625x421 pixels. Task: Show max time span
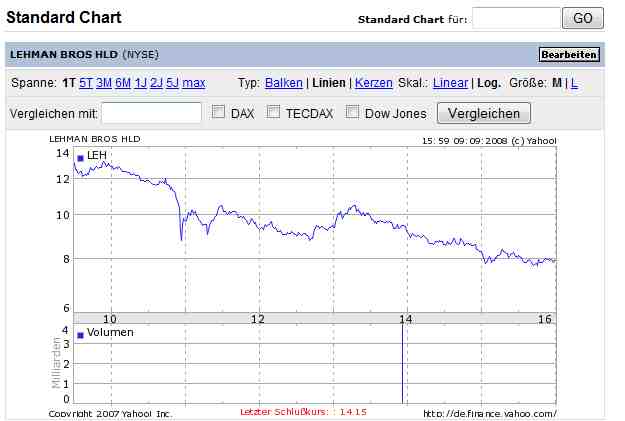tap(194, 83)
